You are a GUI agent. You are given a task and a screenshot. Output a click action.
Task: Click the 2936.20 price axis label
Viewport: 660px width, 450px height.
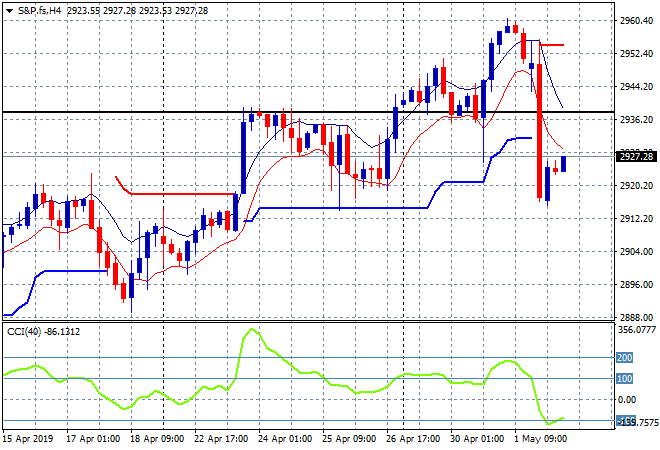636,120
